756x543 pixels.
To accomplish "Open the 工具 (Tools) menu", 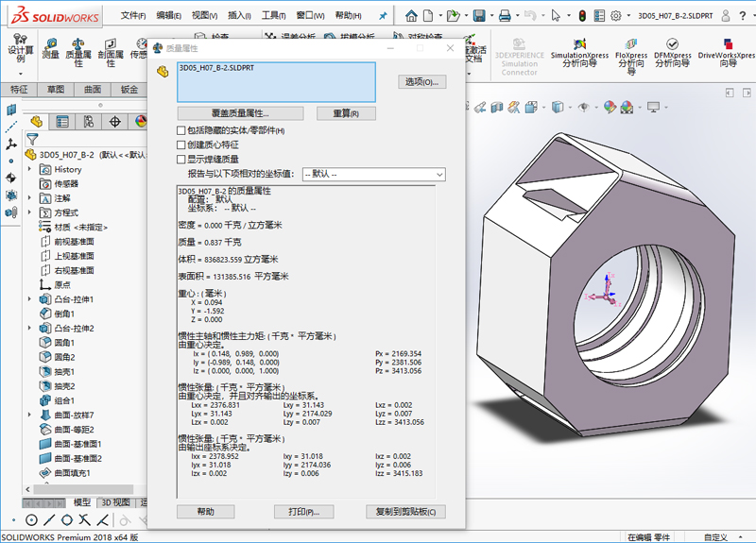I will 273,16.
